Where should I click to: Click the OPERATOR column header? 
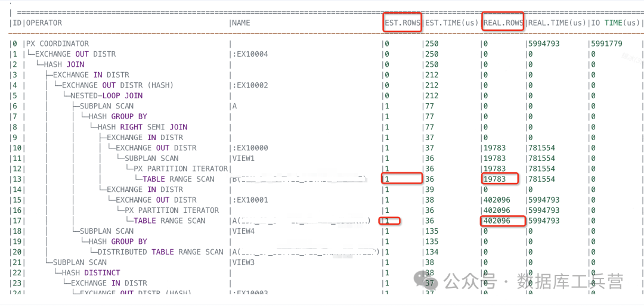44,23
